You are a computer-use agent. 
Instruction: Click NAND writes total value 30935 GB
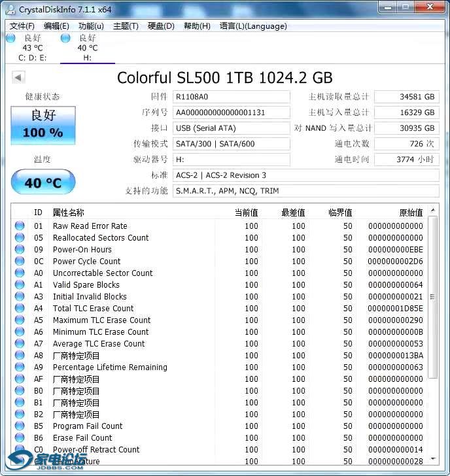pos(407,128)
